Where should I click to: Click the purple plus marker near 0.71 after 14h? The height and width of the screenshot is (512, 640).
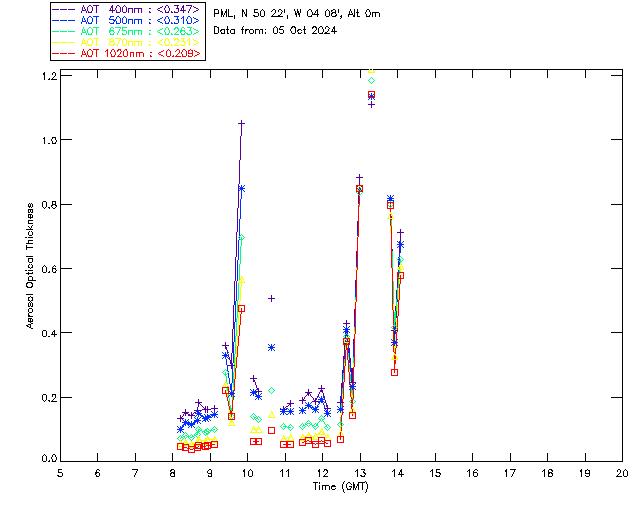point(400,232)
